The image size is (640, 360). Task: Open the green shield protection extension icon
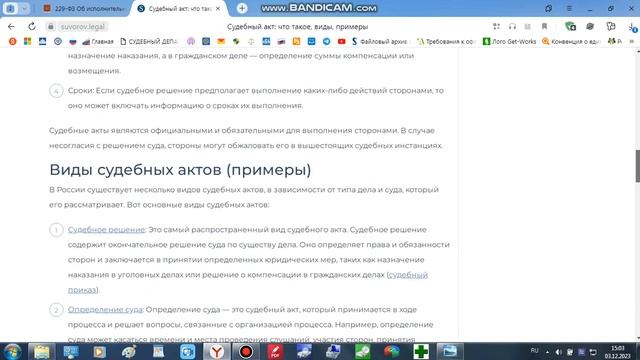[x=570, y=27]
